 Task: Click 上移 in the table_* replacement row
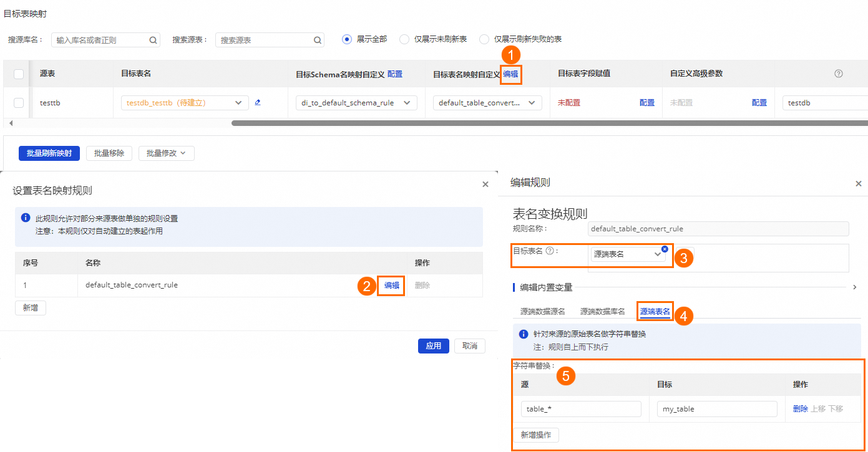pyautogui.click(x=818, y=409)
